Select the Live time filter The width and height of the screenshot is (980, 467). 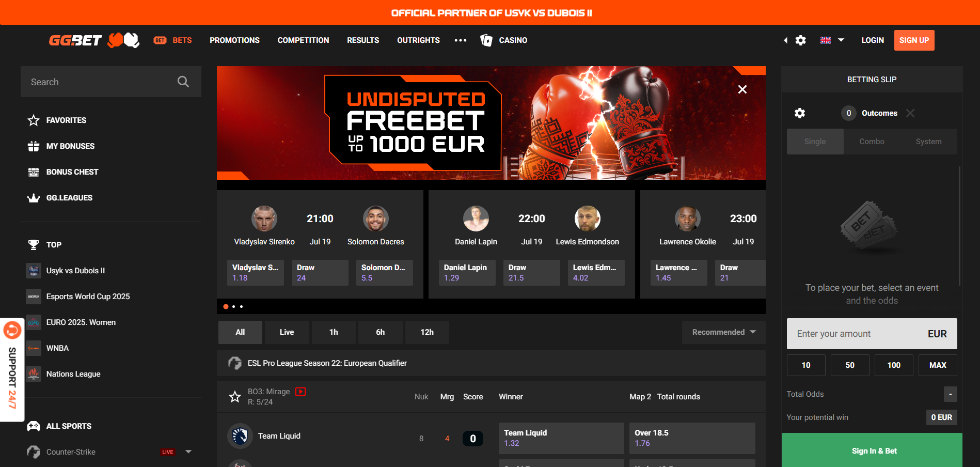287,332
